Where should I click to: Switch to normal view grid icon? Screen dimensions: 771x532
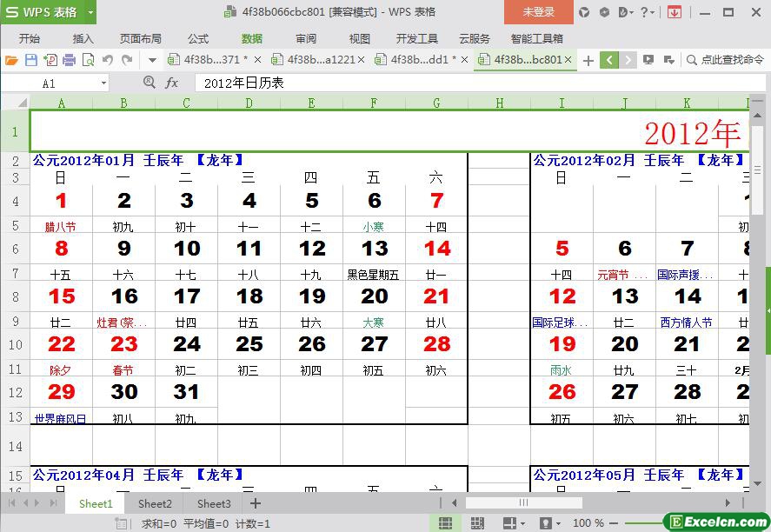point(446,523)
